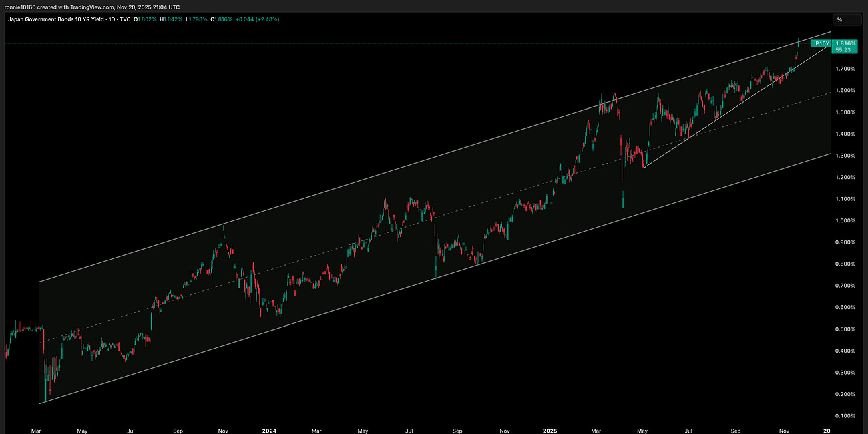
Task: Select the countdown timer under the price label
Action: click(845, 49)
